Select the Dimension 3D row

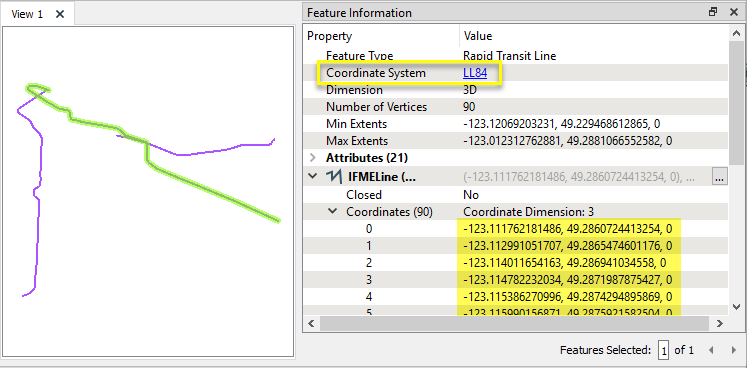[x=516, y=90]
